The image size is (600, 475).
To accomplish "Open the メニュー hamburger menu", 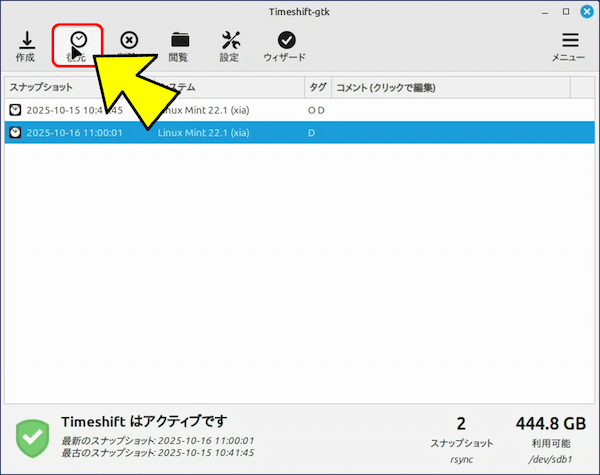I will coord(569,41).
